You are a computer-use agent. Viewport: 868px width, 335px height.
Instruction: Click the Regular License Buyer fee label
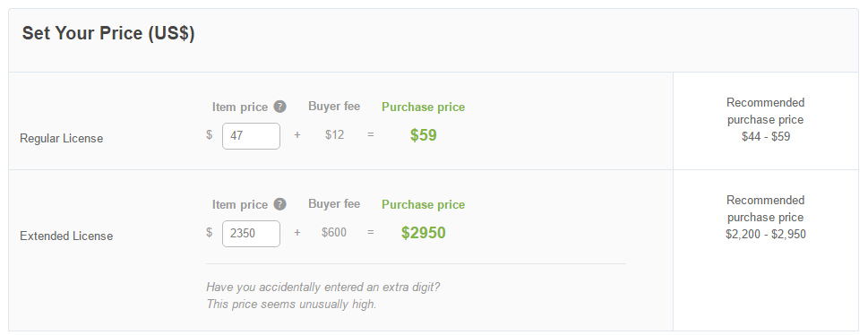coord(334,107)
